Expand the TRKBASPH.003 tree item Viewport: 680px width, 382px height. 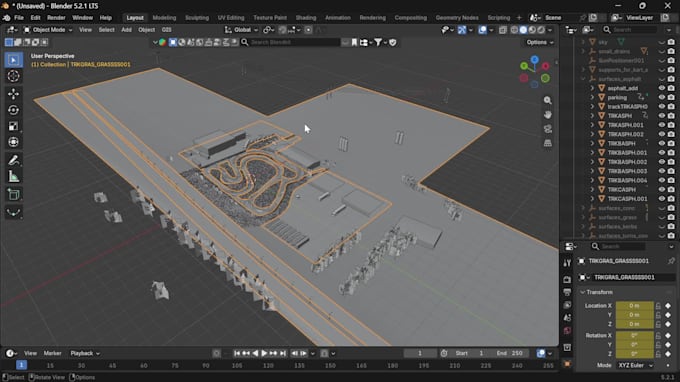point(592,171)
